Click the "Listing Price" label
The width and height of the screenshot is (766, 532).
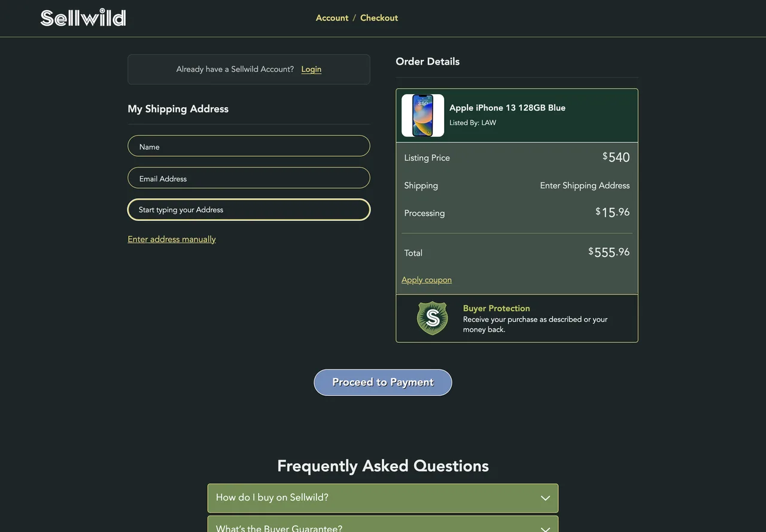(427, 158)
